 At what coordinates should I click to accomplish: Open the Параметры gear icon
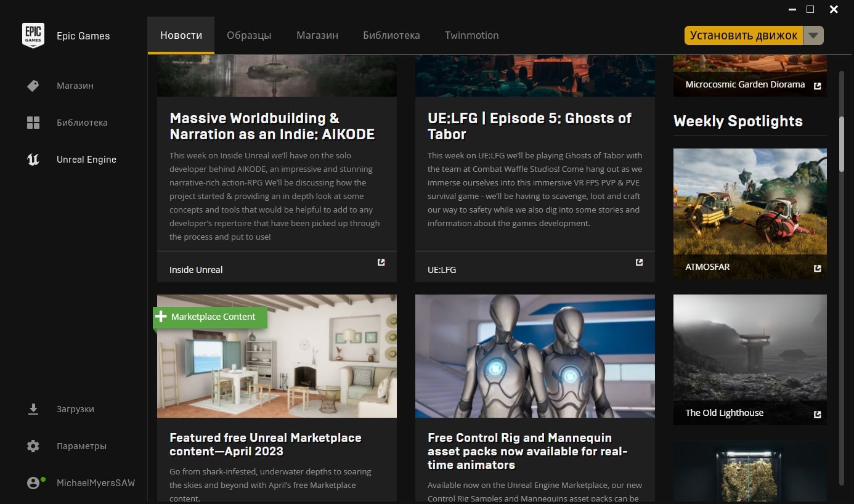click(x=33, y=446)
